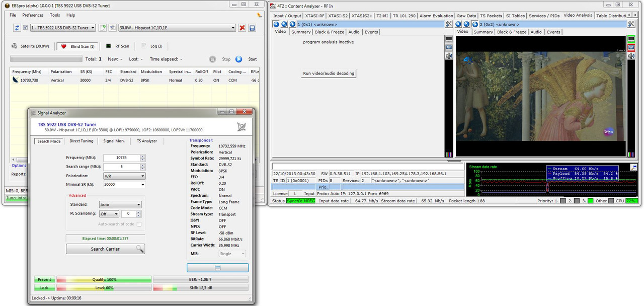Click the add new satellite icon
644x306 pixels.
tap(103, 28)
